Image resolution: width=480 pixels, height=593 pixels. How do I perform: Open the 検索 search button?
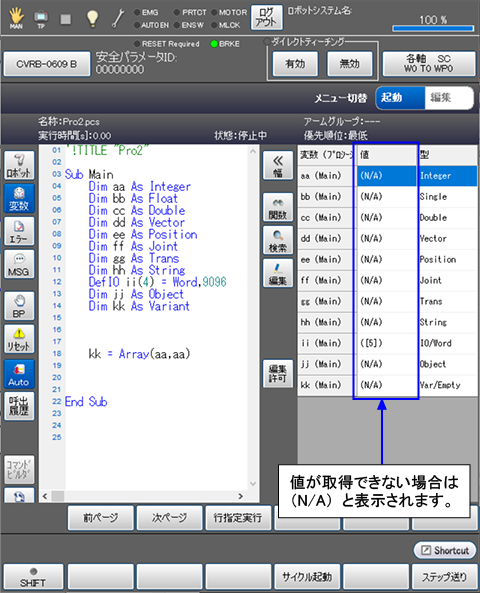tap(278, 240)
